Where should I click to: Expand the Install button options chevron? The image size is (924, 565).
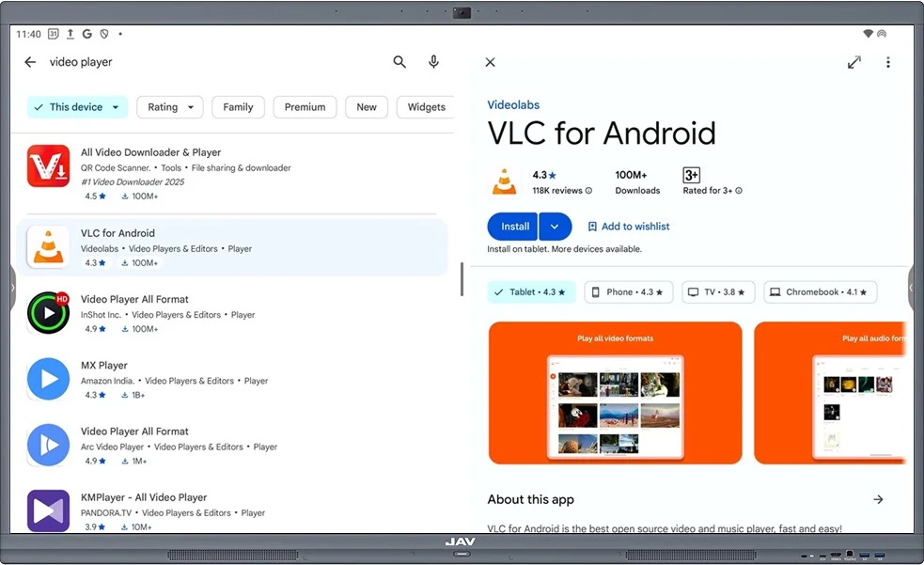pos(555,226)
